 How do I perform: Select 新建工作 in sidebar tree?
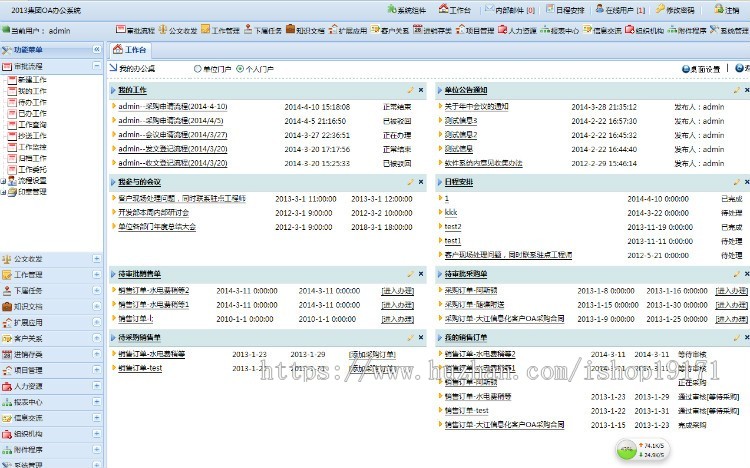click(x=32, y=80)
